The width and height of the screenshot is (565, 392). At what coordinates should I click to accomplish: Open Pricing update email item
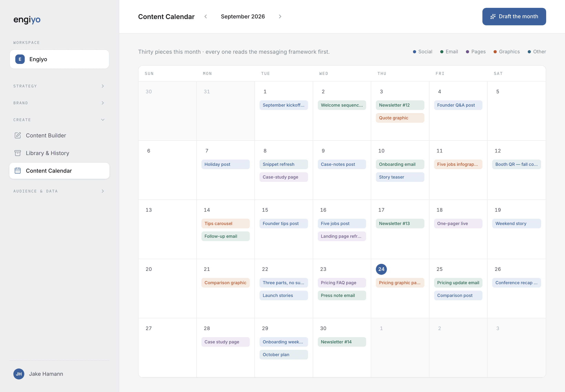[458, 283]
